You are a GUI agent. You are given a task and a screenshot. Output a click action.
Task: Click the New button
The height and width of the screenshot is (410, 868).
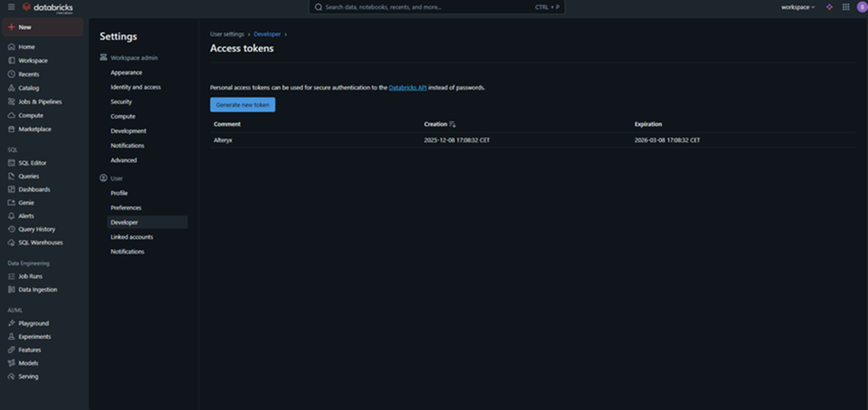pos(43,27)
